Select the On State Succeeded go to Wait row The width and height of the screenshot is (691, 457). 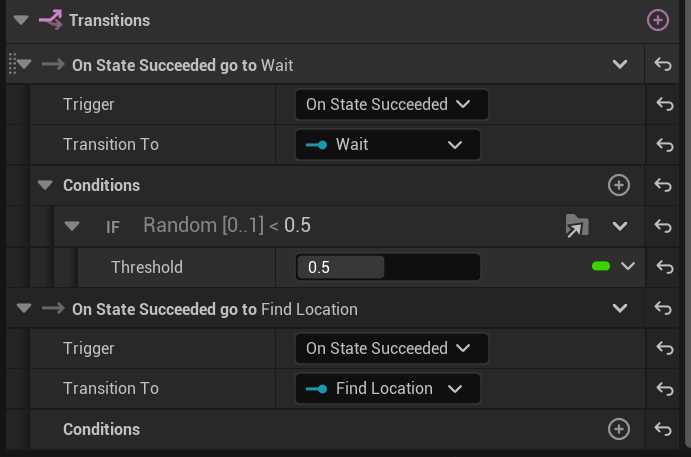pyautogui.click(x=182, y=65)
